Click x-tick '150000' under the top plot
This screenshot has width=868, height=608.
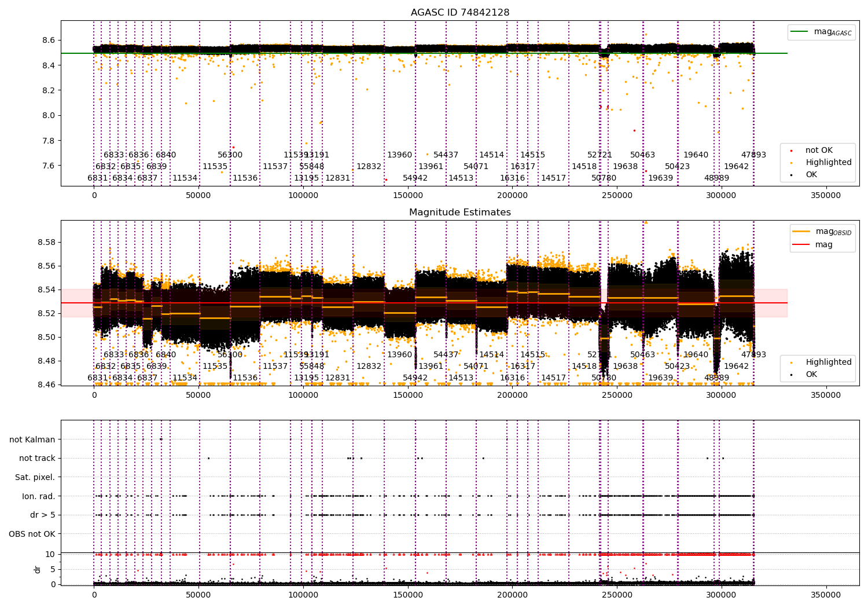pos(408,195)
